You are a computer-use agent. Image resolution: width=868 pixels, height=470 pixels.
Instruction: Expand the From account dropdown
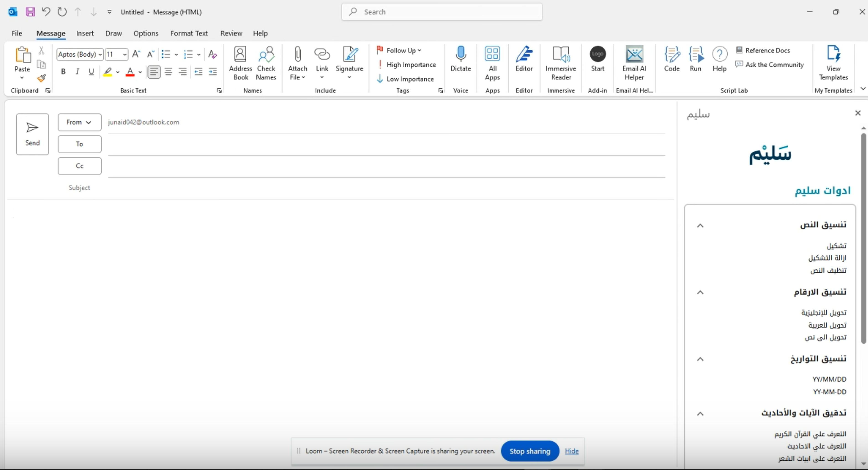pyautogui.click(x=79, y=122)
